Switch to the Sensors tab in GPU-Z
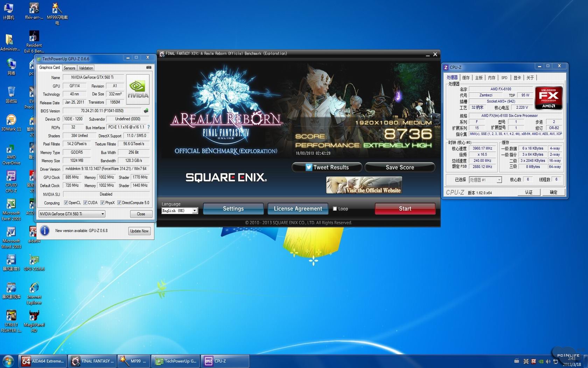 pos(69,68)
